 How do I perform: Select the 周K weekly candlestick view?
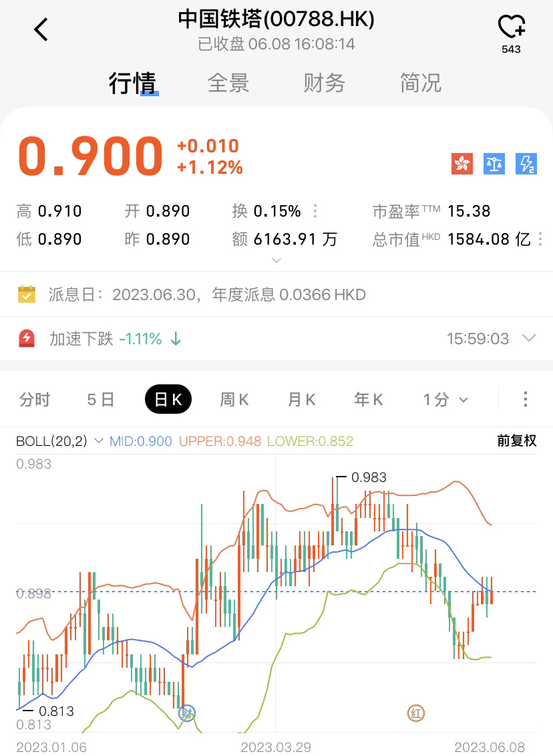(x=234, y=400)
